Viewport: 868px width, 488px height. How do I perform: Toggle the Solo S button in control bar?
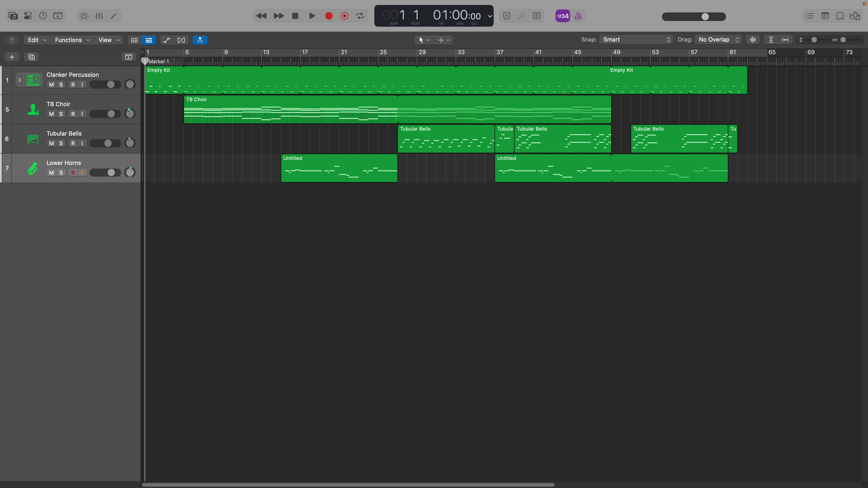click(x=536, y=16)
